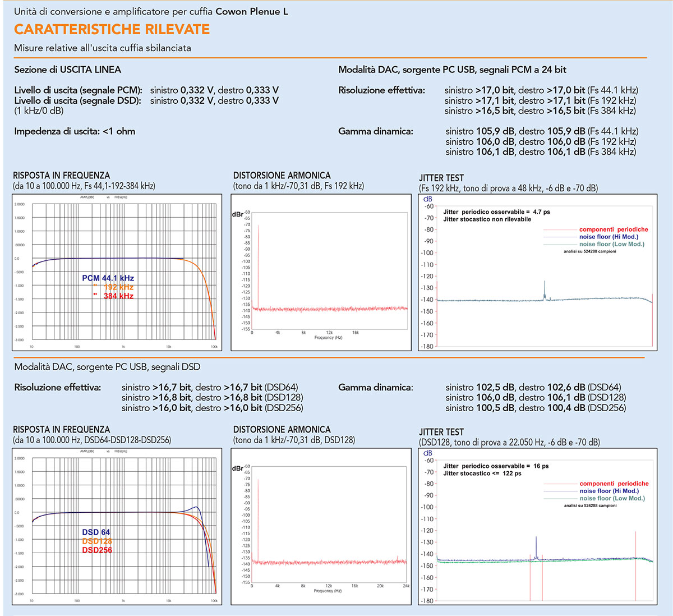
Task: Open the DSD frequency response graph
Action: 117,526
